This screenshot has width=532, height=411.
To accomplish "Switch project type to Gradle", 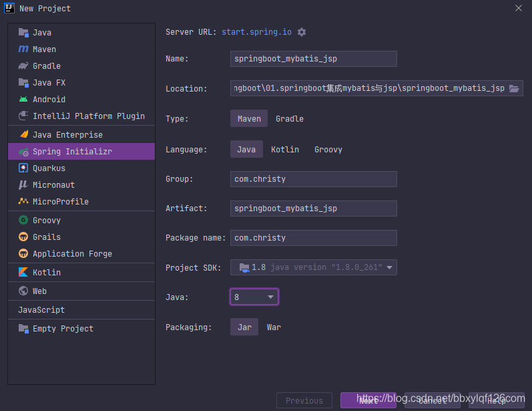I will coord(290,119).
